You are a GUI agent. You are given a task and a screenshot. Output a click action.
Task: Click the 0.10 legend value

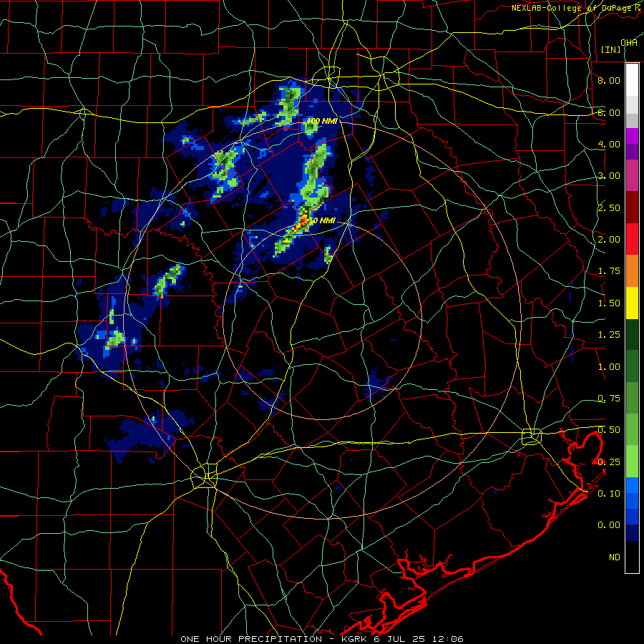point(609,494)
